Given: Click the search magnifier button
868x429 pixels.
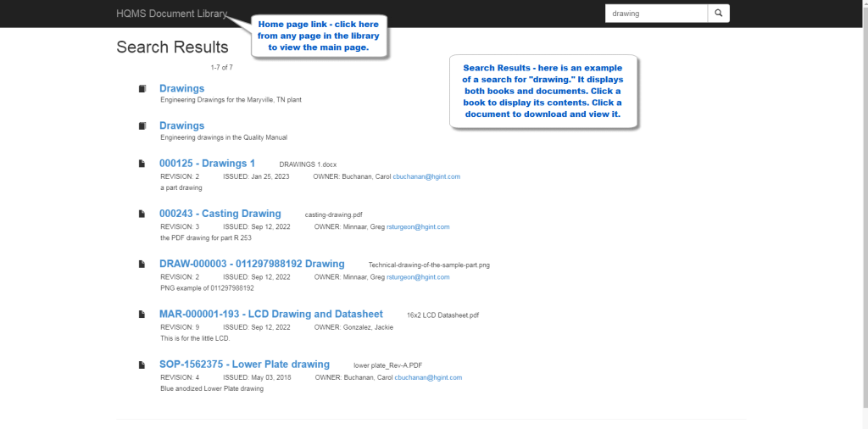Looking at the screenshot, I should (719, 14).
